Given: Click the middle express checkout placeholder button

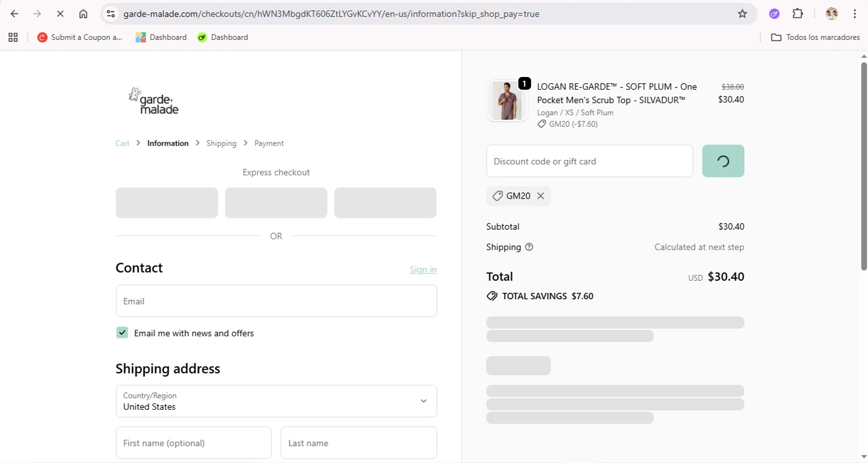Looking at the screenshot, I should (276, 203).
